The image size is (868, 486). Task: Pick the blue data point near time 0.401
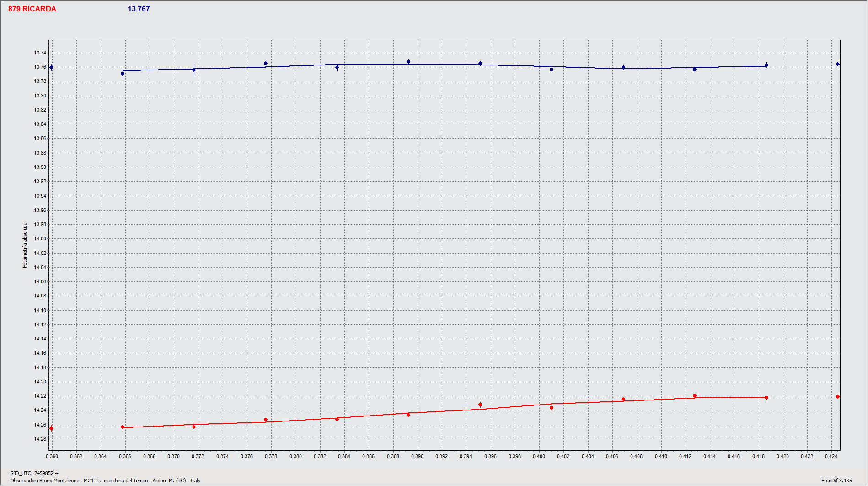click(x=552, y=70)
